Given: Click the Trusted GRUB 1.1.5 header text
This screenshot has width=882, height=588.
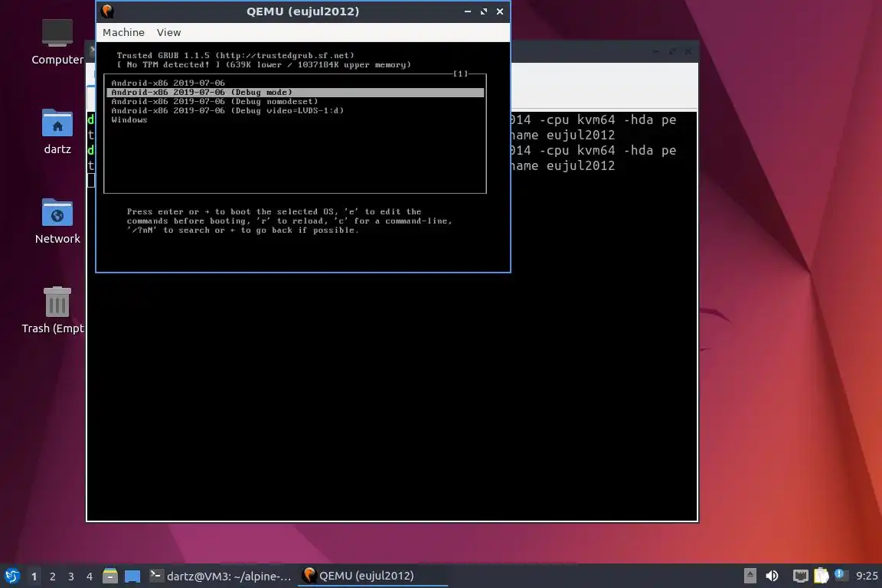Looking at the screenshot, I should tap(235, 55).
